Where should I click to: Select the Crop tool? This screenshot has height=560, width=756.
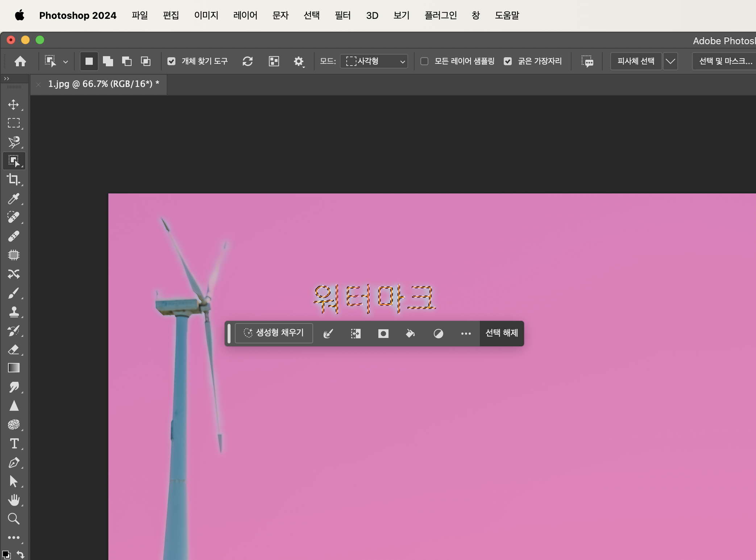coord(14,179)
